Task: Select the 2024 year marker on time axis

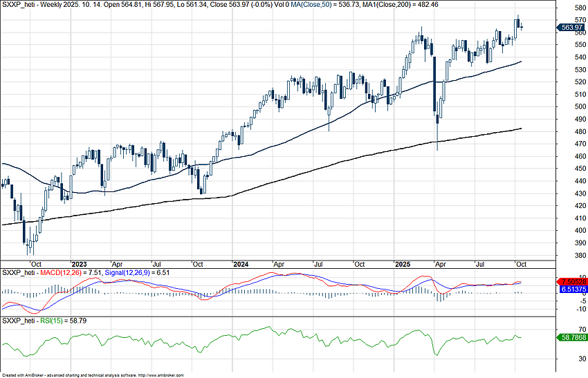Action: [x=241, y=264]
